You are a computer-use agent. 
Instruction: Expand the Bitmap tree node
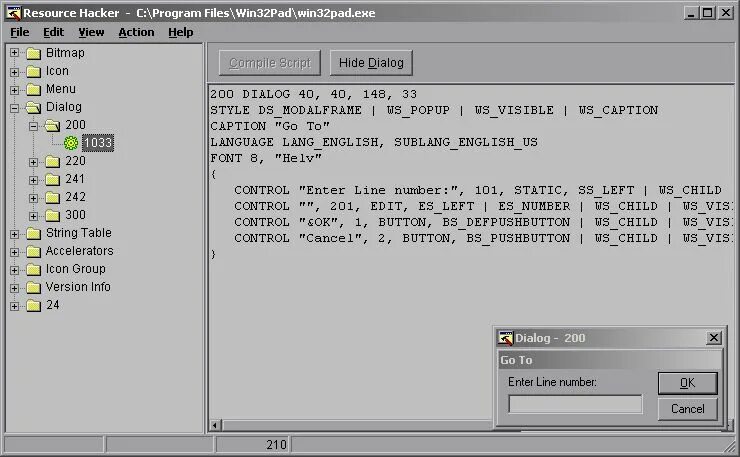tap(14, 53)
